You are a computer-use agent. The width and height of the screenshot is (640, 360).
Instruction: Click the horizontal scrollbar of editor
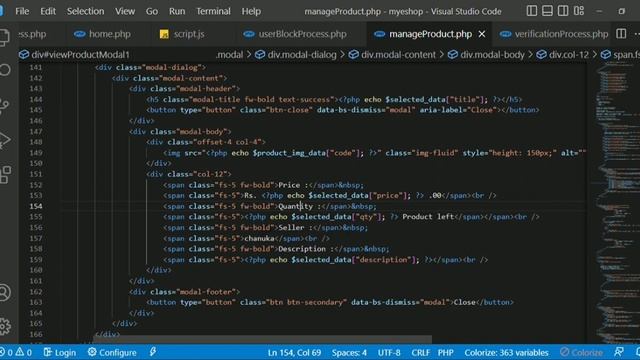(x=262, y=340)
